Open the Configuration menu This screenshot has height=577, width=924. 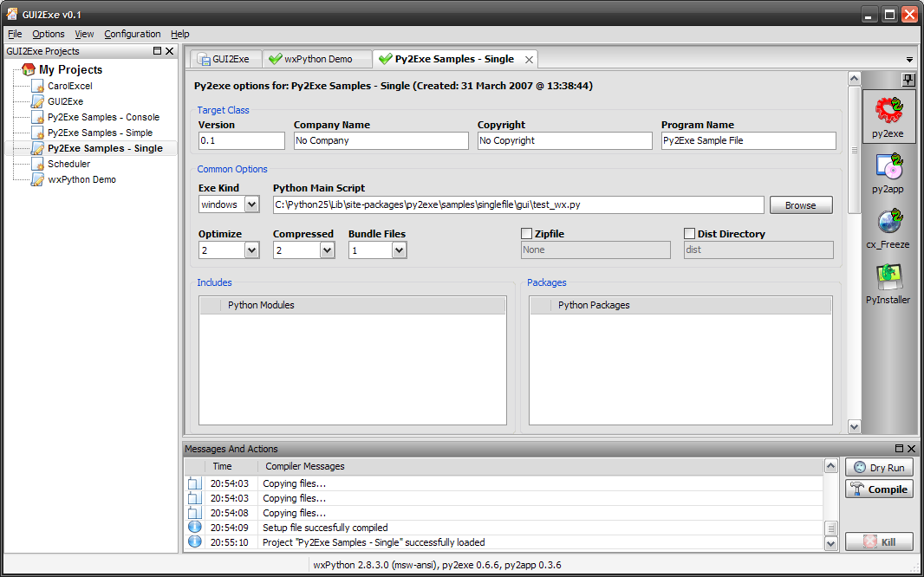pyautogui.click(x=132, y=34)
